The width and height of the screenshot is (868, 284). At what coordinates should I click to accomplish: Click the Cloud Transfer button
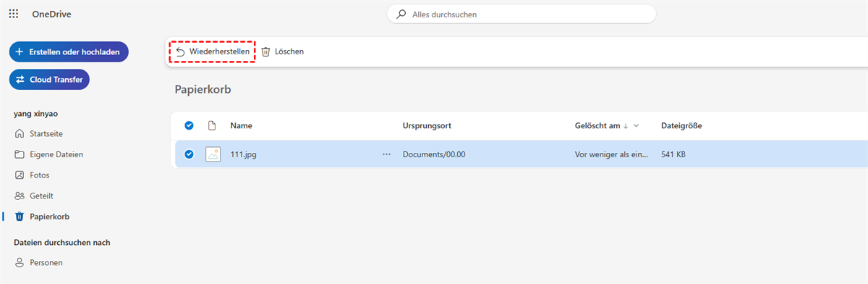49,80
